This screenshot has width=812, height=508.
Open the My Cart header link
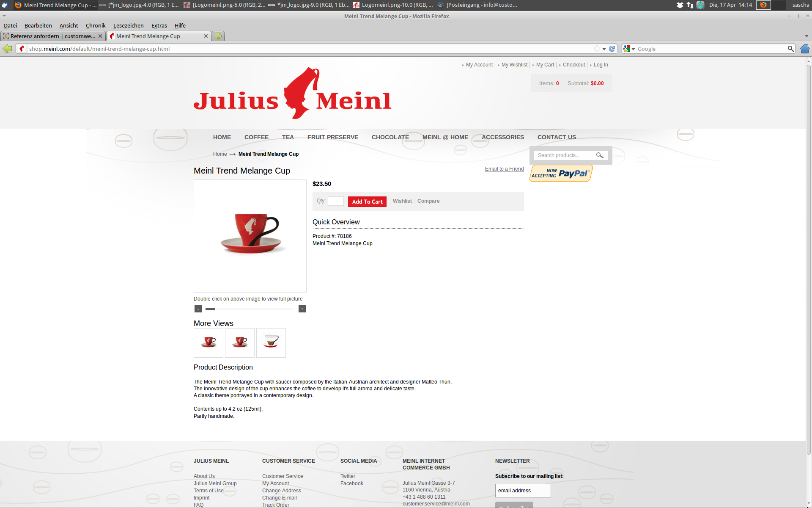(545, 65)
